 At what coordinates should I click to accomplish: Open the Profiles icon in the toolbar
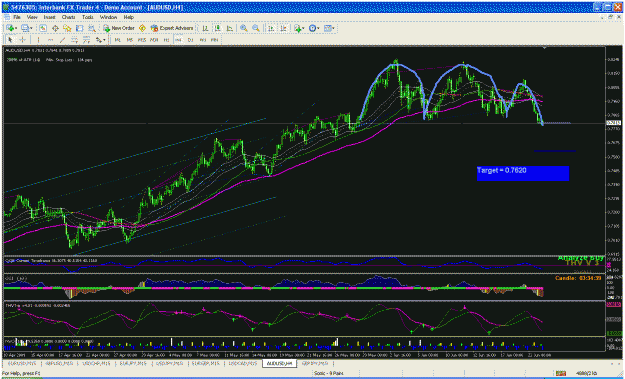point(26,28)
